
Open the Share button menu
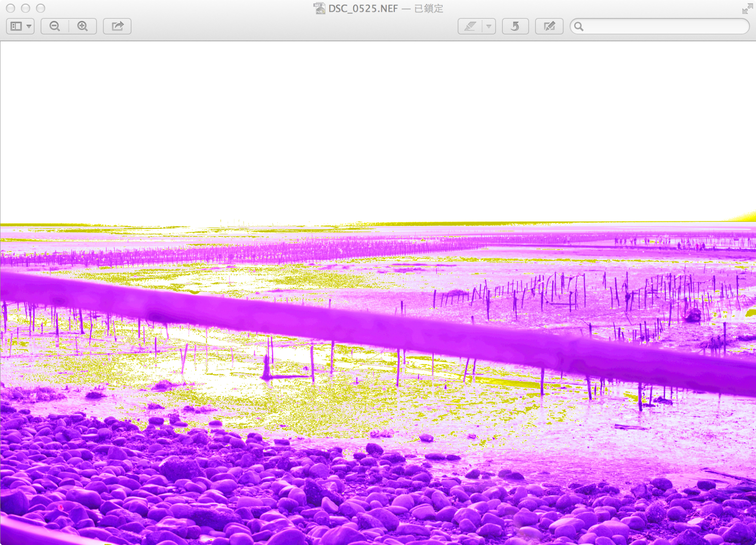117,26
